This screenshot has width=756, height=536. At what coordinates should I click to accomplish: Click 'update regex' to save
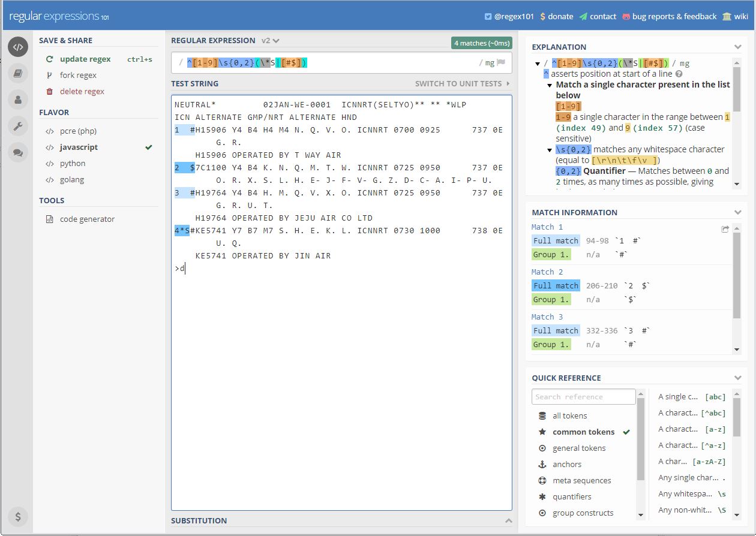85,59
